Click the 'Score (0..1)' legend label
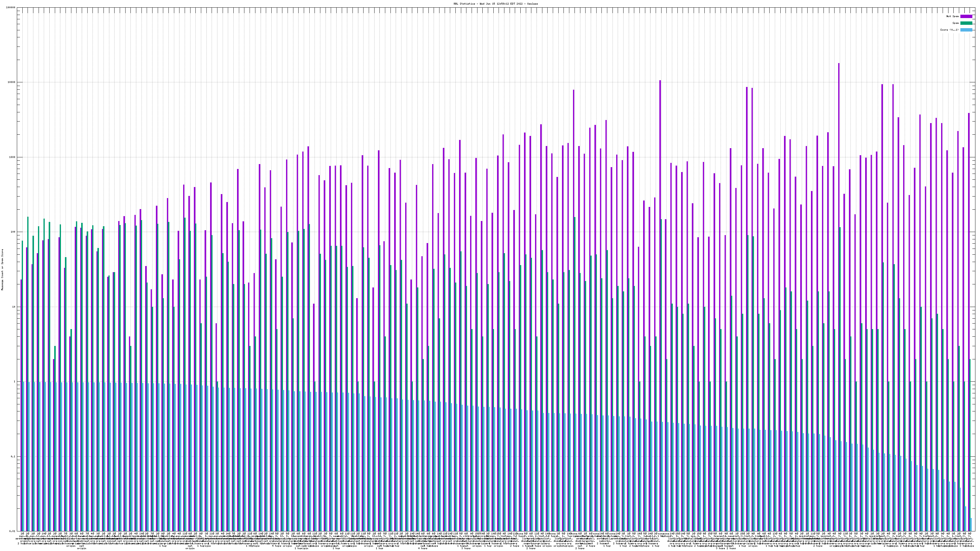 pos(949,30)
